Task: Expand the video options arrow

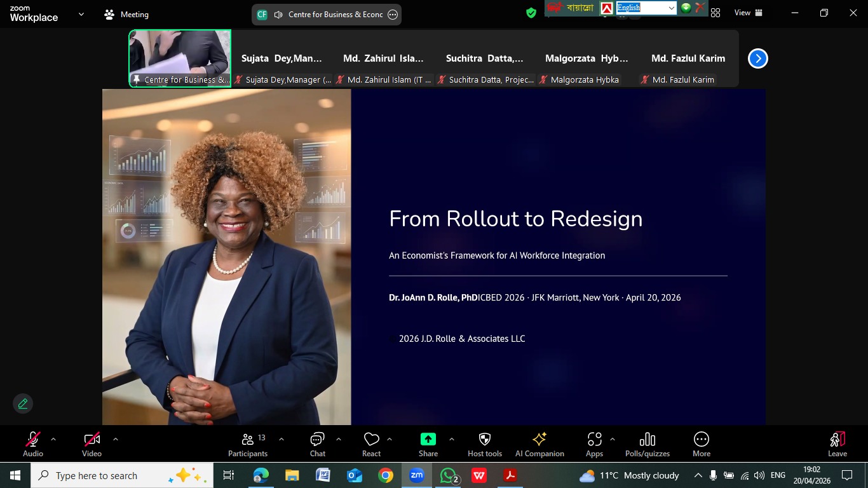Action: pos(116,439)
